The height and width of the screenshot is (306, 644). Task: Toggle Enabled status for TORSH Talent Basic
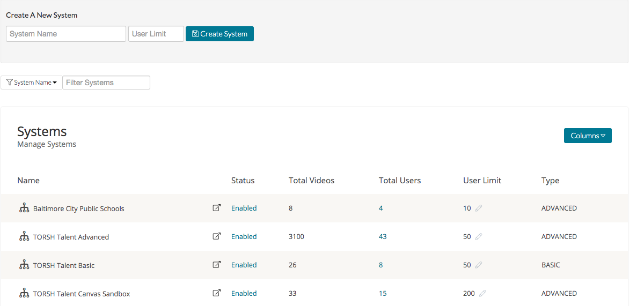click(244, 265)
